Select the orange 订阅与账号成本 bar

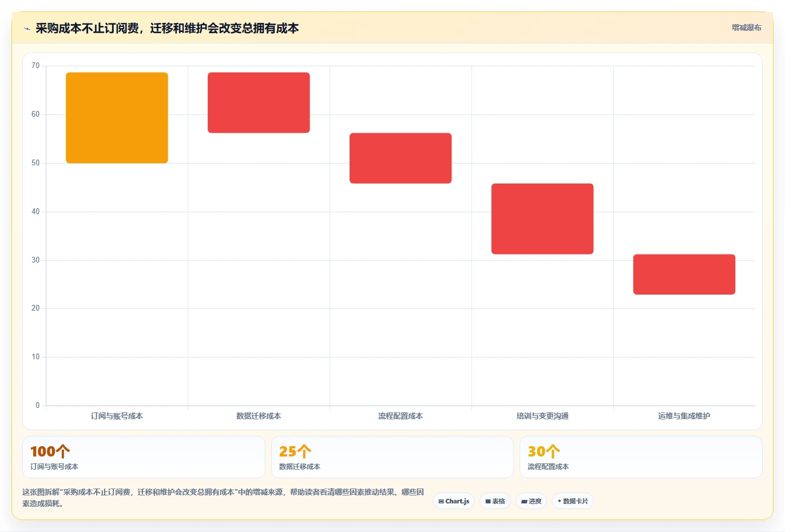coord(117,118)
